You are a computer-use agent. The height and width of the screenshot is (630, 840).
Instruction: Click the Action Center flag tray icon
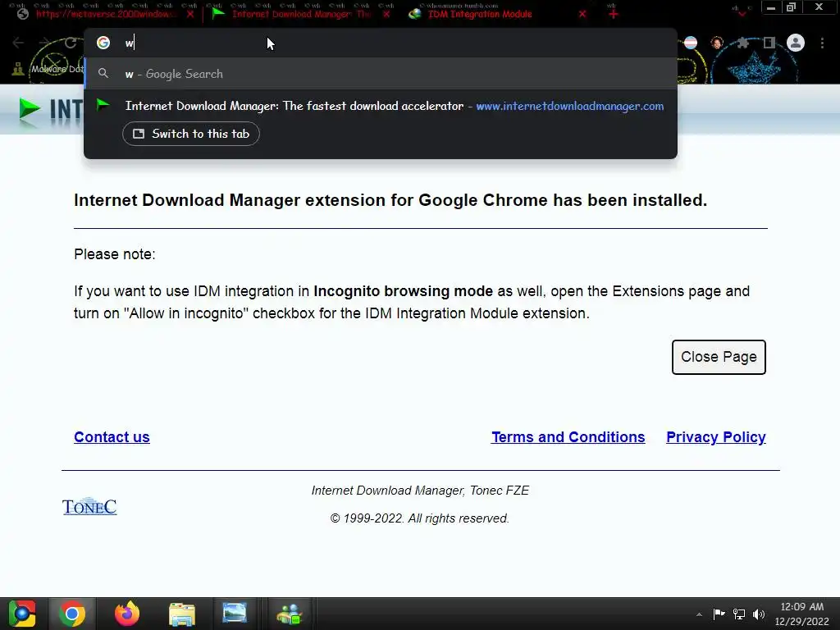[719, 614]
